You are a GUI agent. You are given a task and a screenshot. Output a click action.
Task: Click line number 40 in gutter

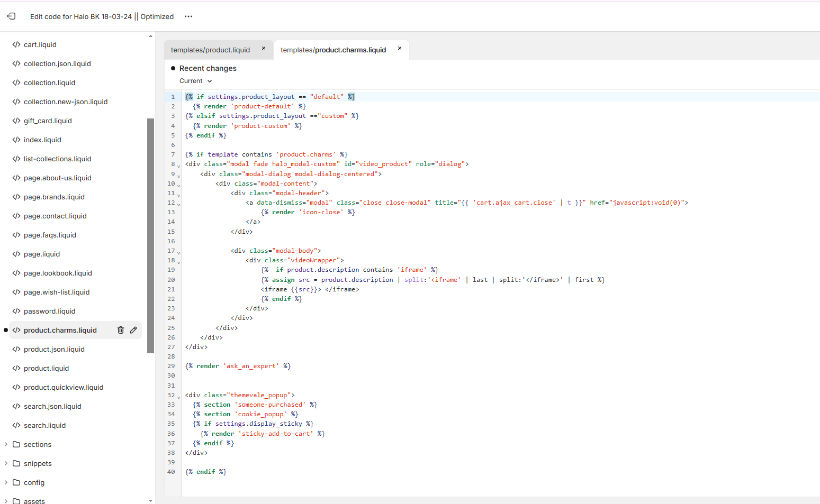[x=171, y=472]
